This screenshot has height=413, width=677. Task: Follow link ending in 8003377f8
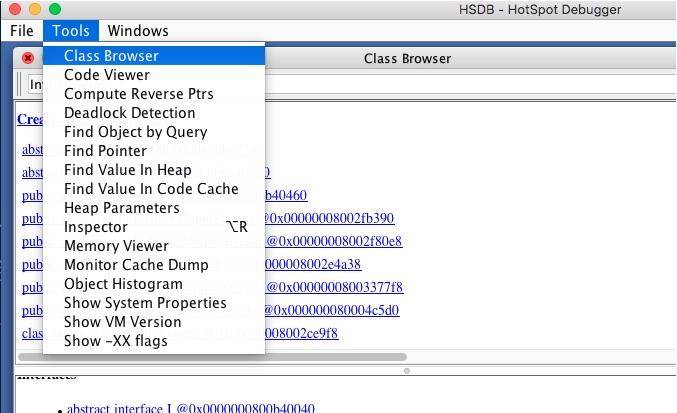coord(335,287)
